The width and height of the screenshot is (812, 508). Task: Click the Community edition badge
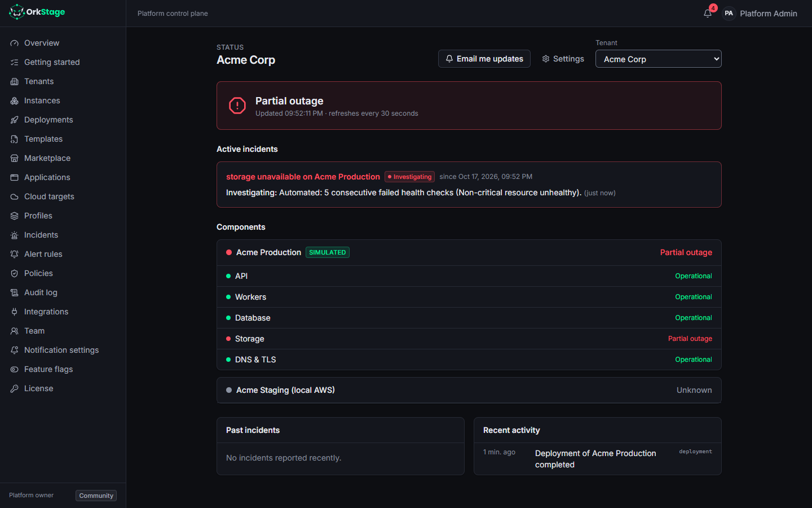coord(96,496)
